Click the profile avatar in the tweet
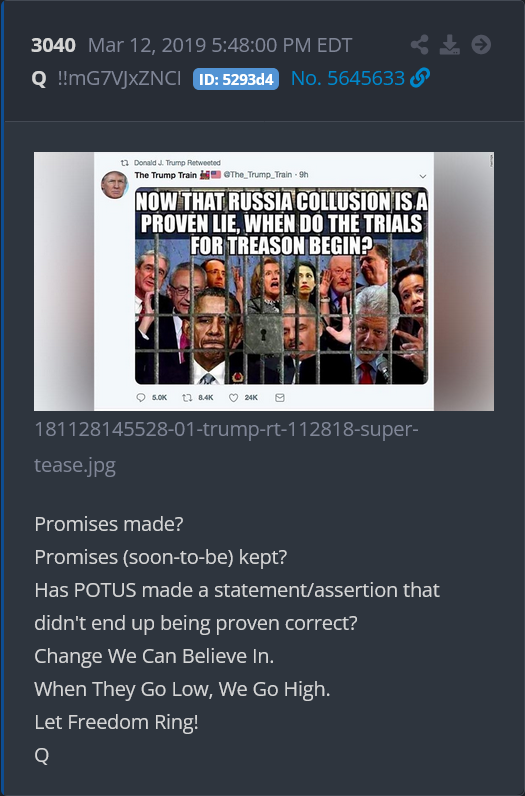Image resolution: width=525 pixels, height=796 pixels. pos(114,184)
